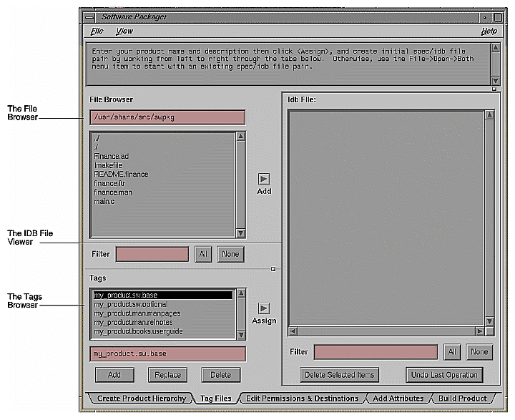The width and height of the screenshot is (515, 420).
Task: Open the Help menu
Action: click(489, 31)
